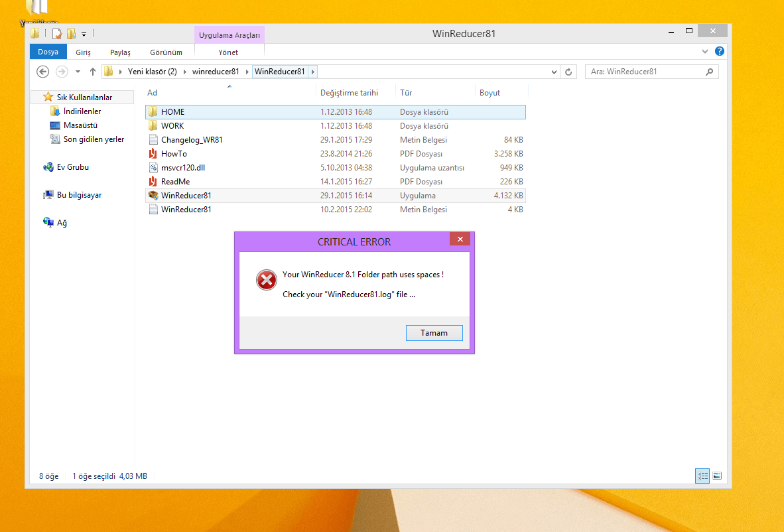Switch to the Görünüm ribbon tab

(x=166, y=52)
